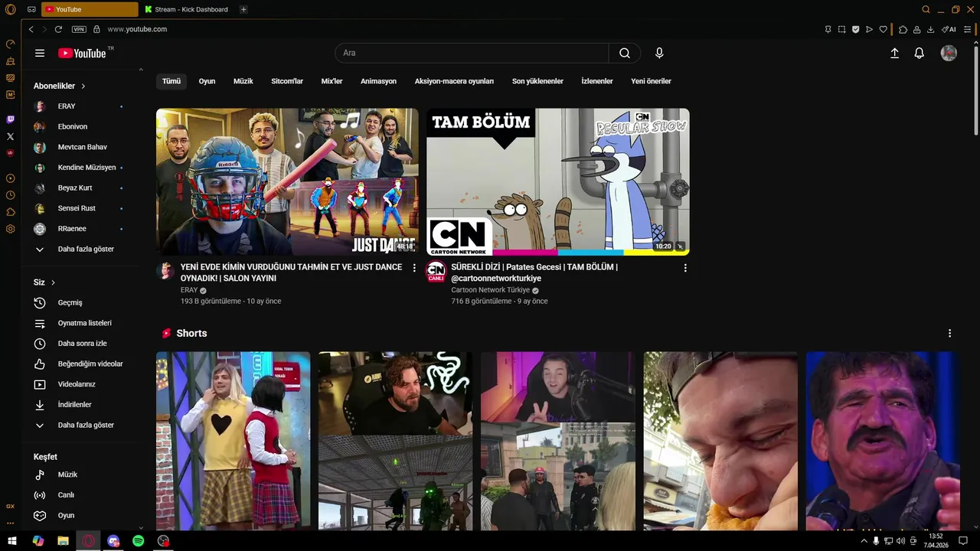Open GX Control speedometer in sidebar
The image size is (980, 551).
(x=11, y=44)
